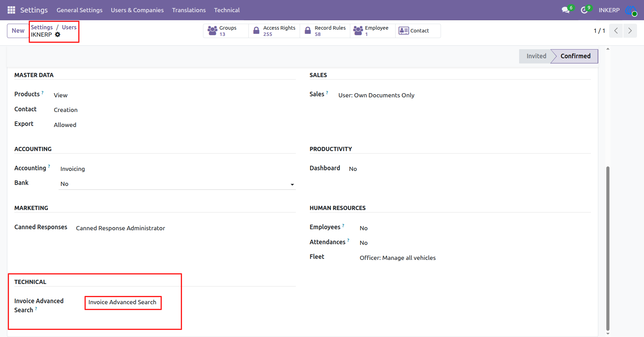Click Sales help question mark
Screen dimensions: 644x337
pyautogui.click(x=327, y=92)
